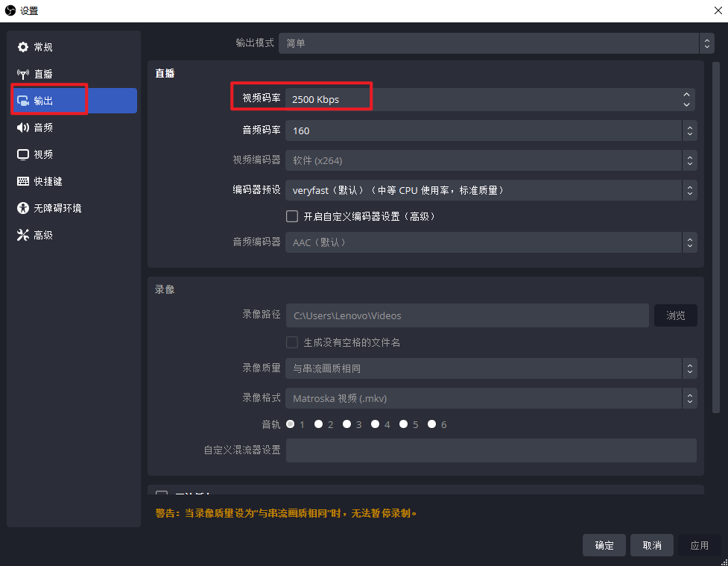Enable 开启自定义编码器设置（高级） checkbox
This screenshot has width=728, height=566.
click(x=292, y=216)
